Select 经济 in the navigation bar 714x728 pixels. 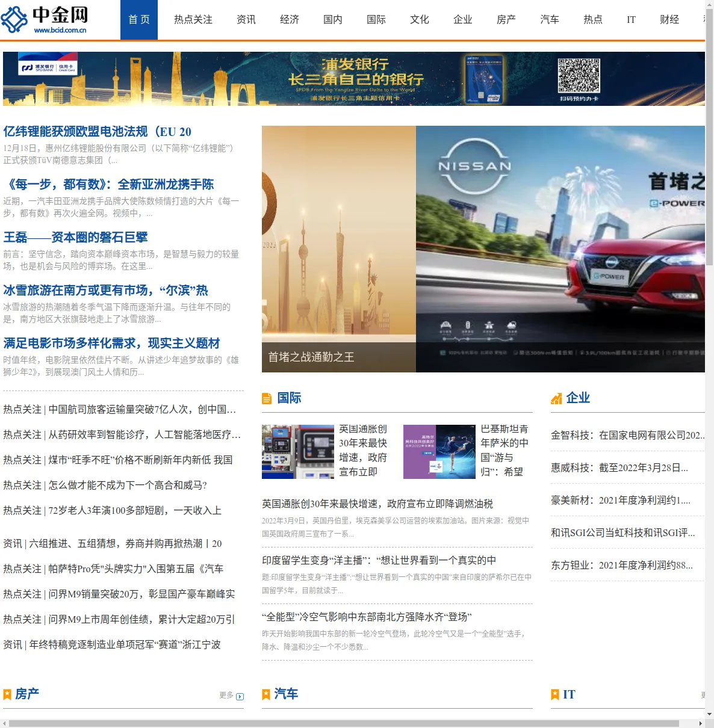click(x=290, y=20)
